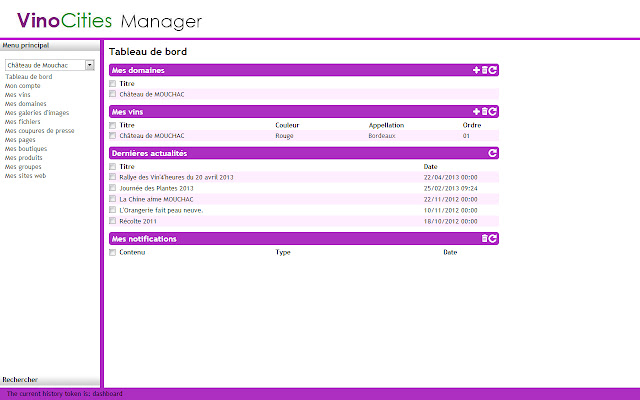Collapse the Menu principal panel header
This screenshot has height=400, width=640.
click(50, 45)
